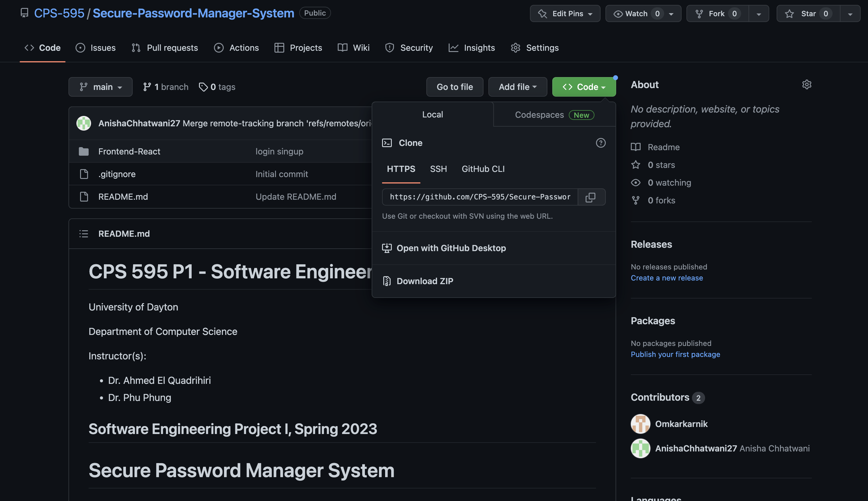The image size is (868, 501).
Task: Switch to the SSH clone tab
Action: (438, 169)
